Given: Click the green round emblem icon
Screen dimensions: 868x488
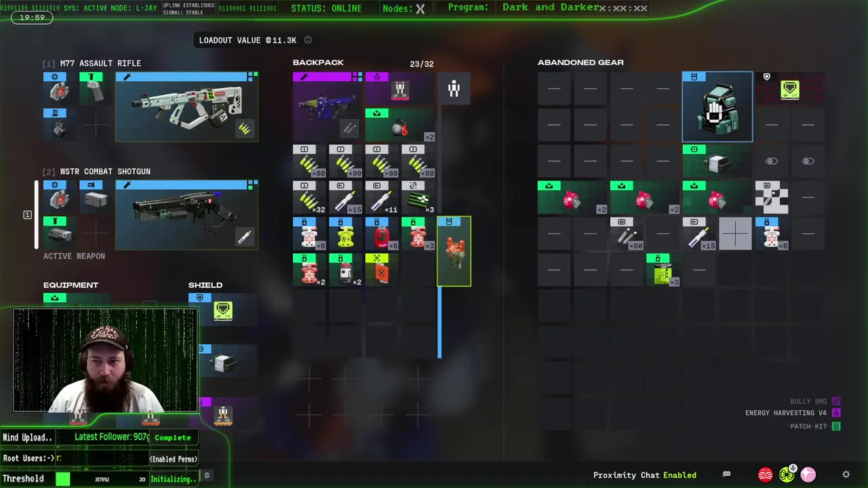Looking at the screenshot, I should (787, 474).
